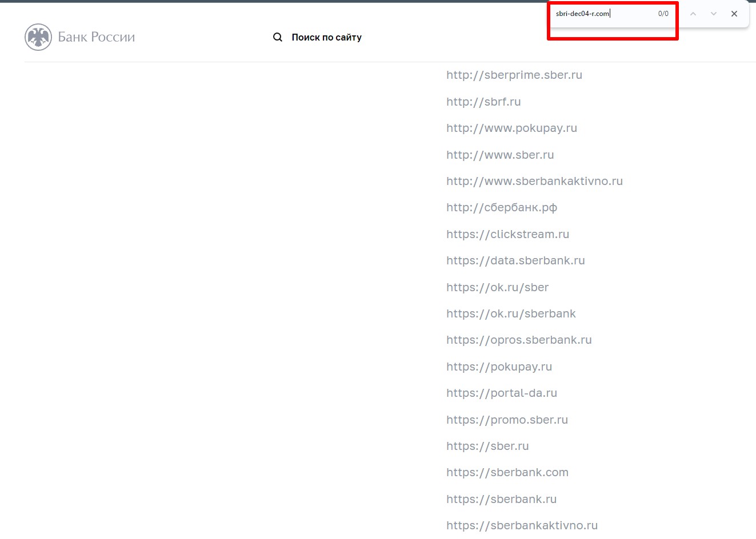Viewport: 756px width, 539px height.
Task: Click the Банк России title text
Action: pos(97,37)
